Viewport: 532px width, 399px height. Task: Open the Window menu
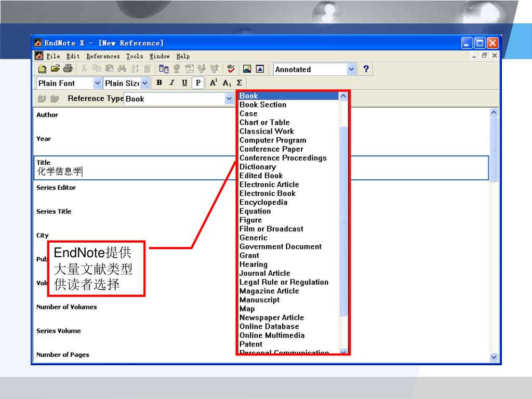pyautogui.click(x=159, y=56)
